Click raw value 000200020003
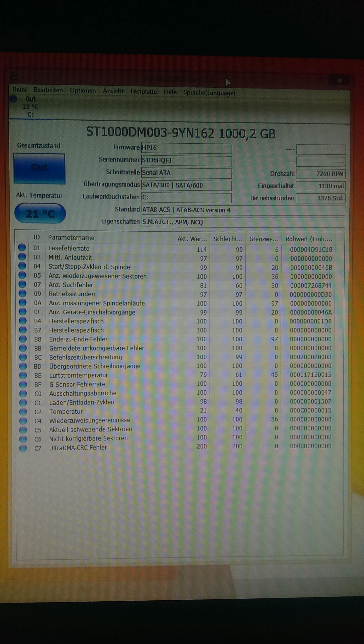 [311, 357]
